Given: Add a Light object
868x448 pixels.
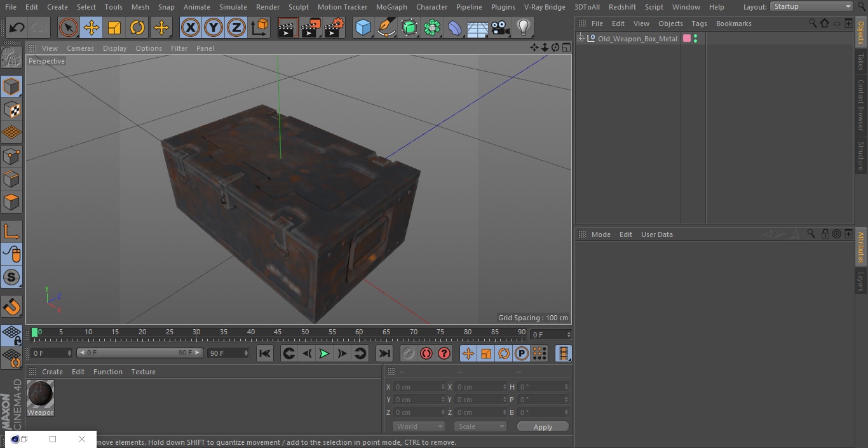Looking at the screenshot, I should click(x=523, y=27).
